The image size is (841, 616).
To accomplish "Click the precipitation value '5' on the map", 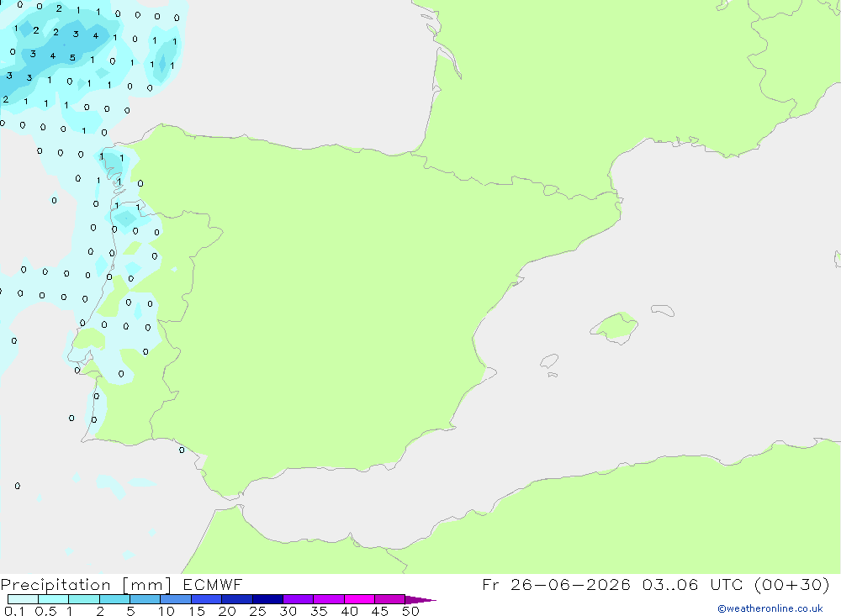I will point(72,57).
